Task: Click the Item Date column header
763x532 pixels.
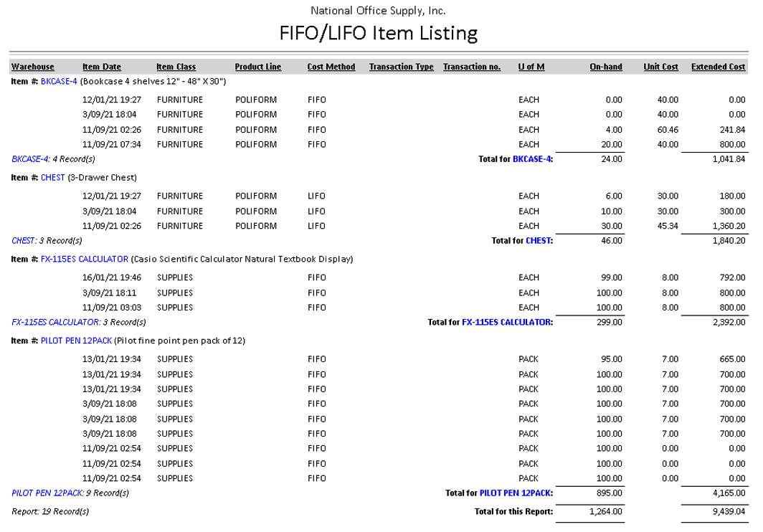Action: point(102,67)
